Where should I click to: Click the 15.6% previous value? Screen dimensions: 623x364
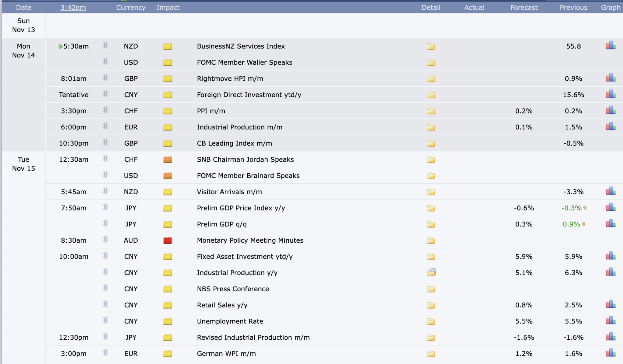coord(573,95)
